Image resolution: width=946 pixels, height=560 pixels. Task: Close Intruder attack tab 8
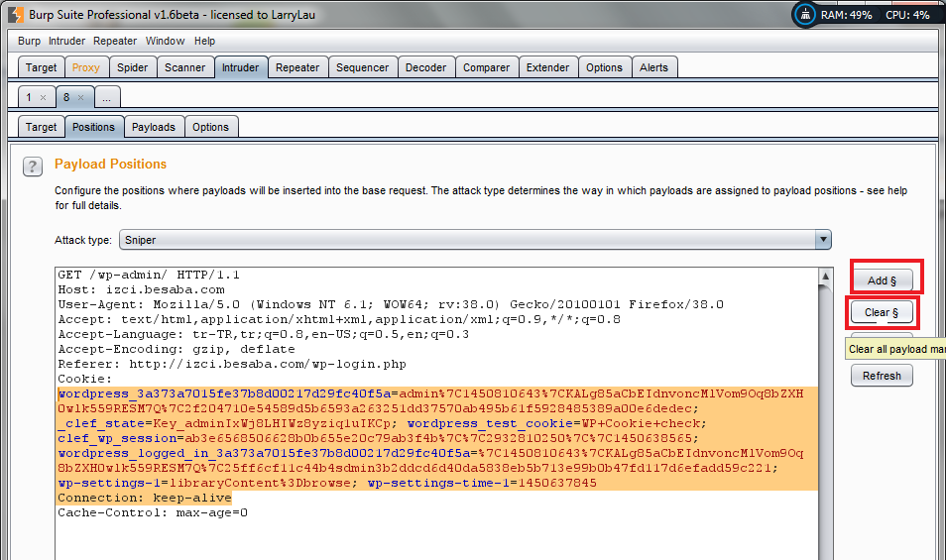click(81, 98)
